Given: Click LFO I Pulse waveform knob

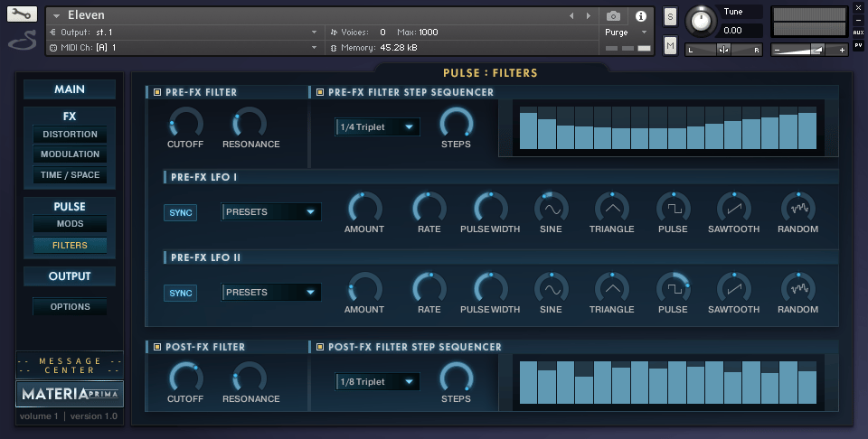Looking at the screenshot, I should [673, 209].
